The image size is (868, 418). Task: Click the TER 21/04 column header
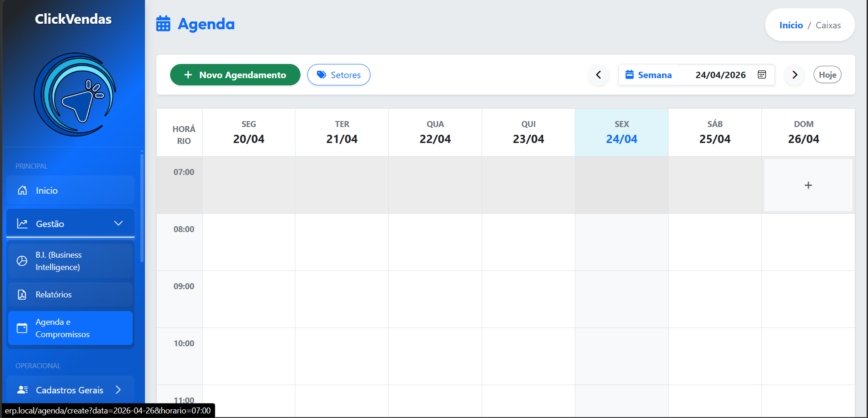(342, 132)
